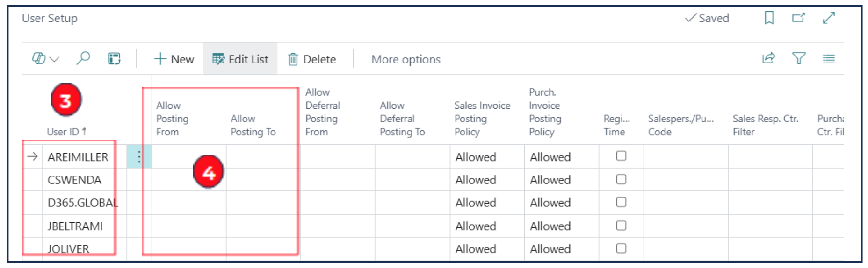Image resolution: width=868 pixels, height=268 pixels.
Task: Click the bookmark icon near Saved
Action: (769, 18)
